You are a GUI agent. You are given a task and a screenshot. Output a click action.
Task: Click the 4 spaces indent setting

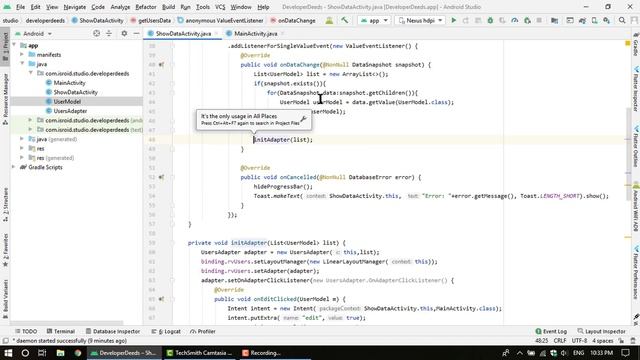(603, 341)
